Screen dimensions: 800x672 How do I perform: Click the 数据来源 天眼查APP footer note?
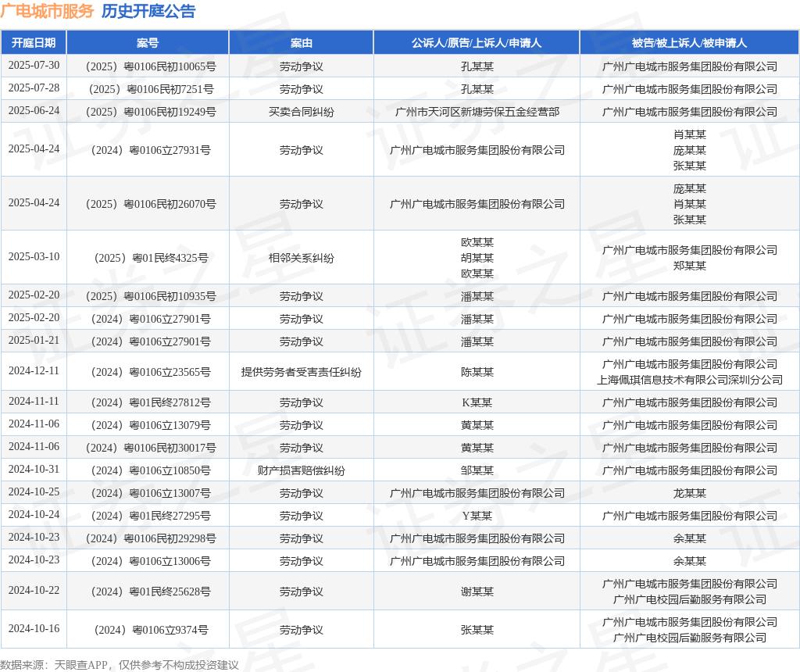coord(120,665)
